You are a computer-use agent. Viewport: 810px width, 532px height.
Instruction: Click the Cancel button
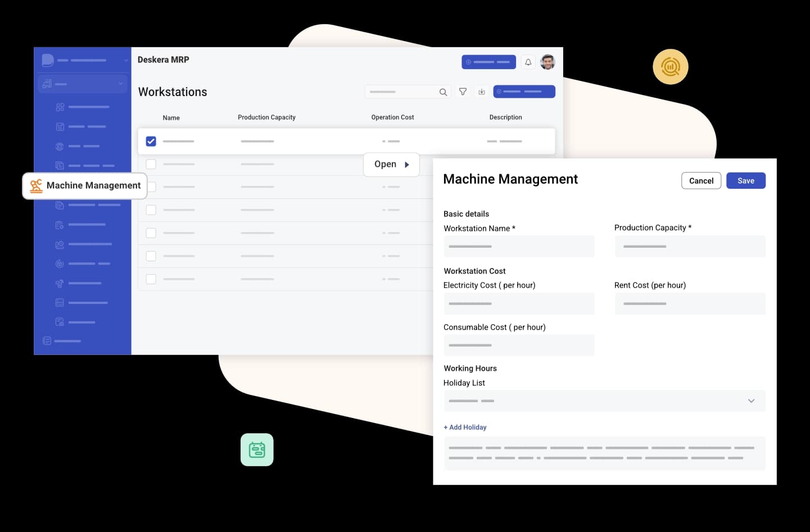point(701,181)
